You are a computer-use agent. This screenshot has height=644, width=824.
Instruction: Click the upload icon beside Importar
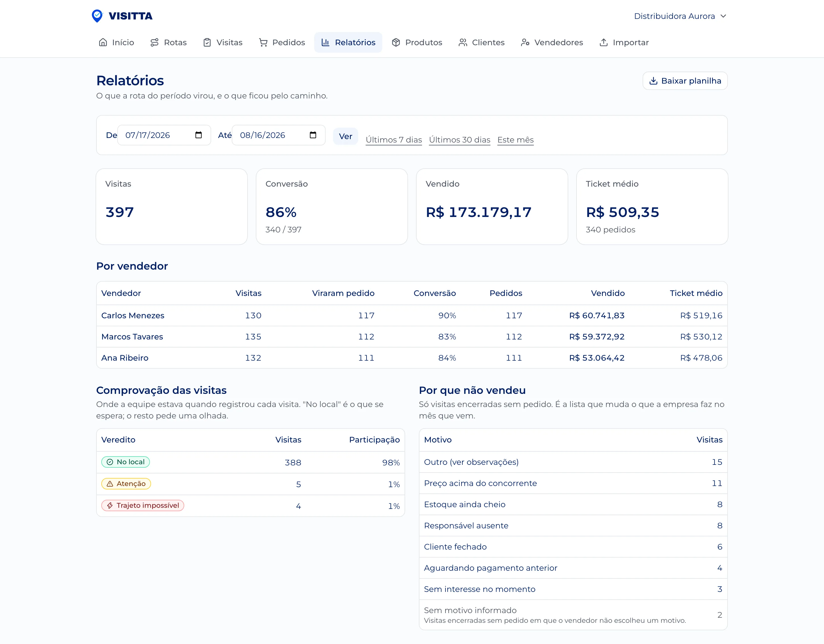[604, 42]
